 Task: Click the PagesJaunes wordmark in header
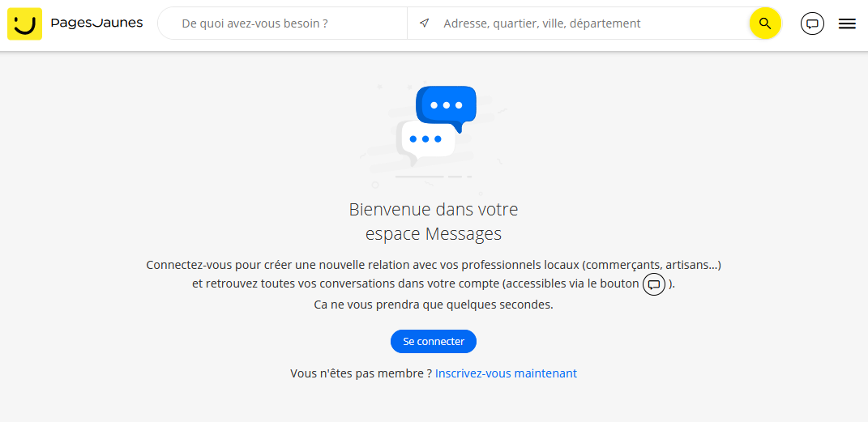pos(97,23)
